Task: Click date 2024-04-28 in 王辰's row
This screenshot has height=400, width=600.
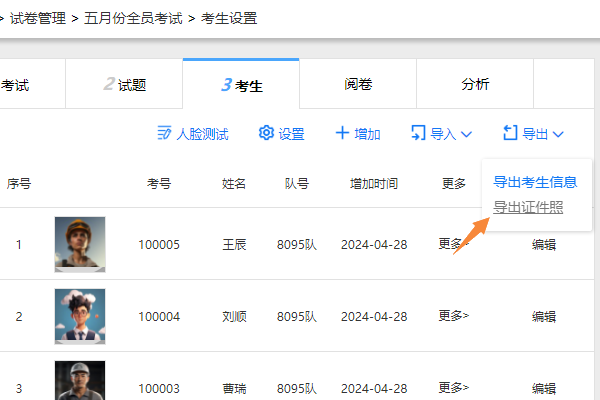Action: point(374,245)
